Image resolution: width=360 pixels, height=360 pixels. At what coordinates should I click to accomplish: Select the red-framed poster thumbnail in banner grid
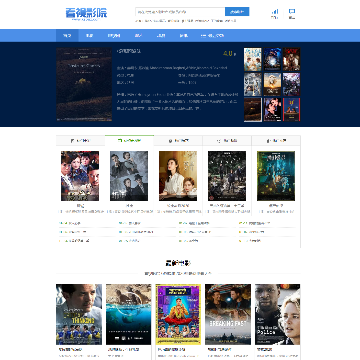point(292,110)
